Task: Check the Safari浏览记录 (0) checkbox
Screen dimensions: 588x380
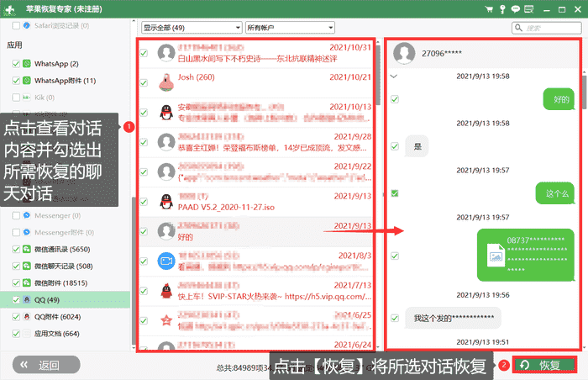Action: click(16, 25)
